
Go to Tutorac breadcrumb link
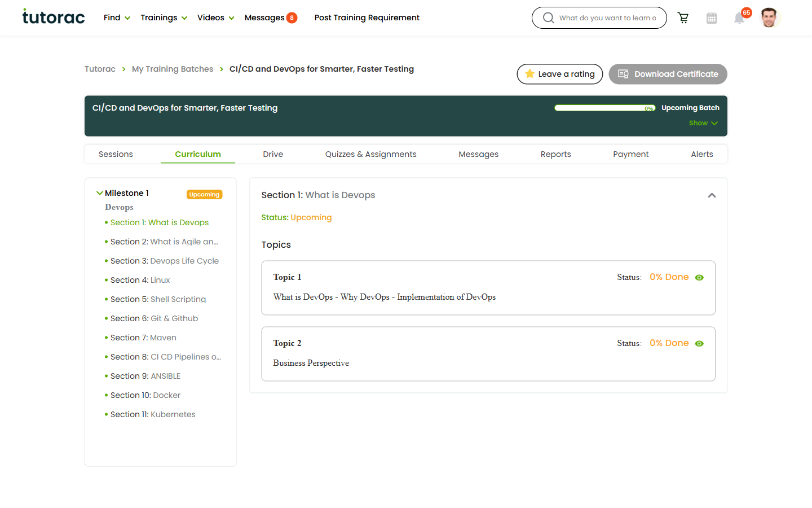100,69
